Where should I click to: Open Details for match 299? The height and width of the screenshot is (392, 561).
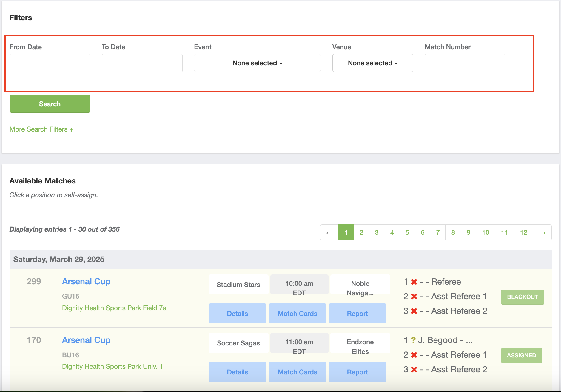click(237, 314)
